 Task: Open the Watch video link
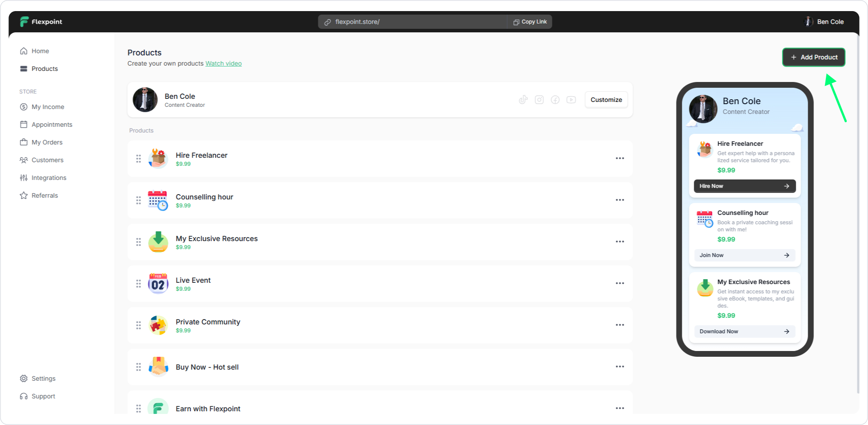(223, 63)
